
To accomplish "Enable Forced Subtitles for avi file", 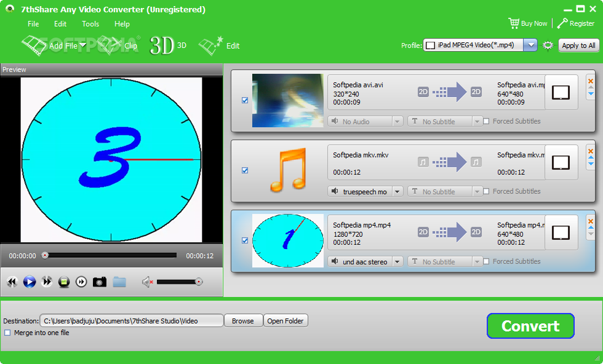I will pos(486,121).
